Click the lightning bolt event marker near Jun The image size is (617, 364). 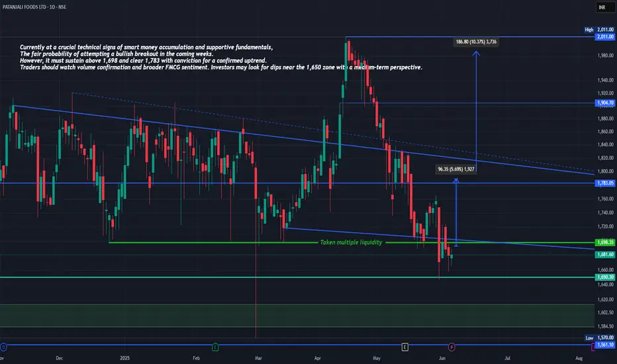pos(451,347)
